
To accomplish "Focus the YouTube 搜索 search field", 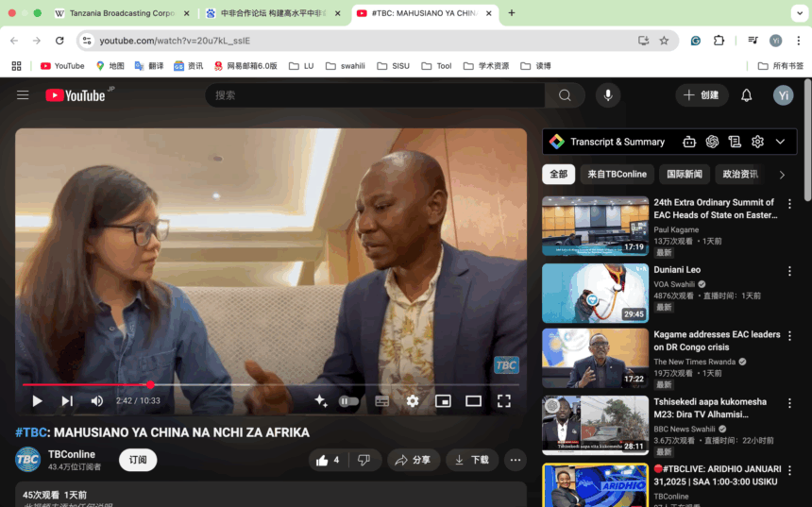I will 375,95.
